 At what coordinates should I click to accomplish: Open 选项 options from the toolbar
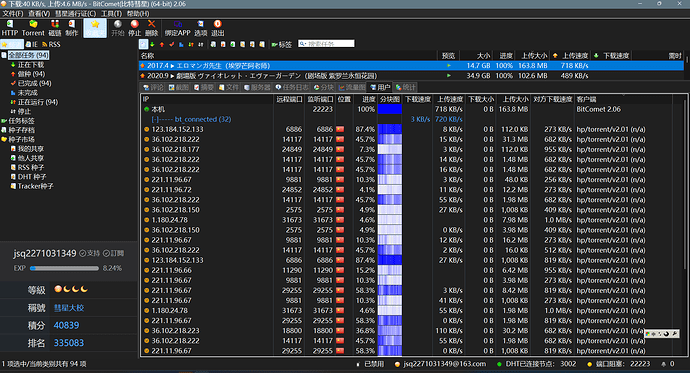click(201, 28)
